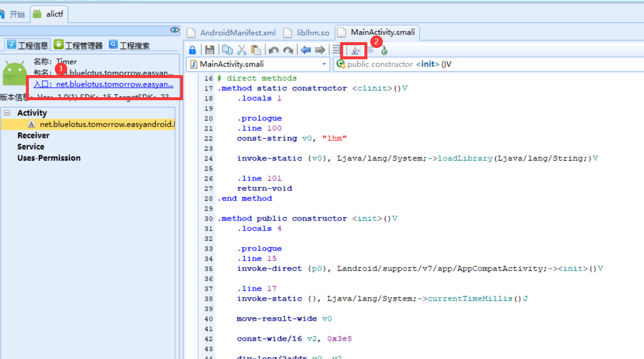644x359 pixels.
Task: Paste using the clipboard icon
Action: (x=256, y=50)
